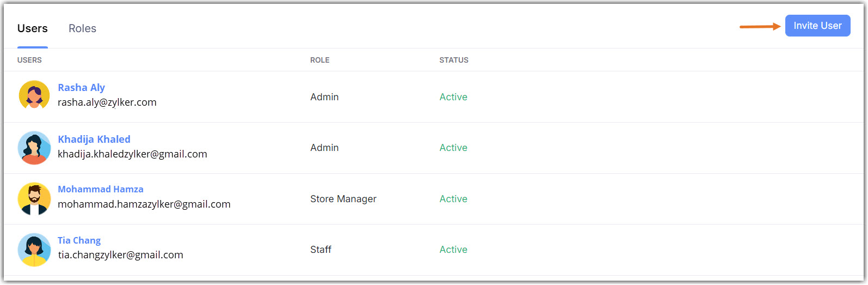Click Khadija Khaled's avatar icon
Screen dimensions: 868x285
click(34, 148)
